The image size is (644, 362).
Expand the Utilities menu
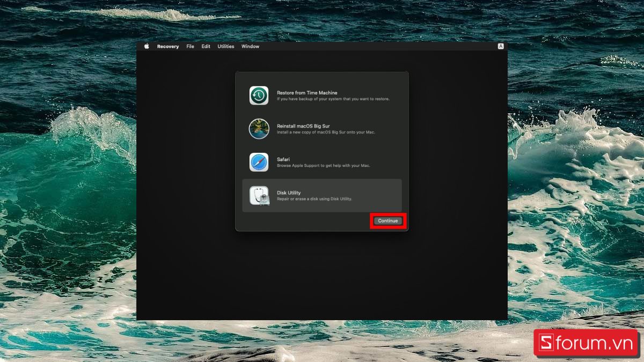pos(225,47)
